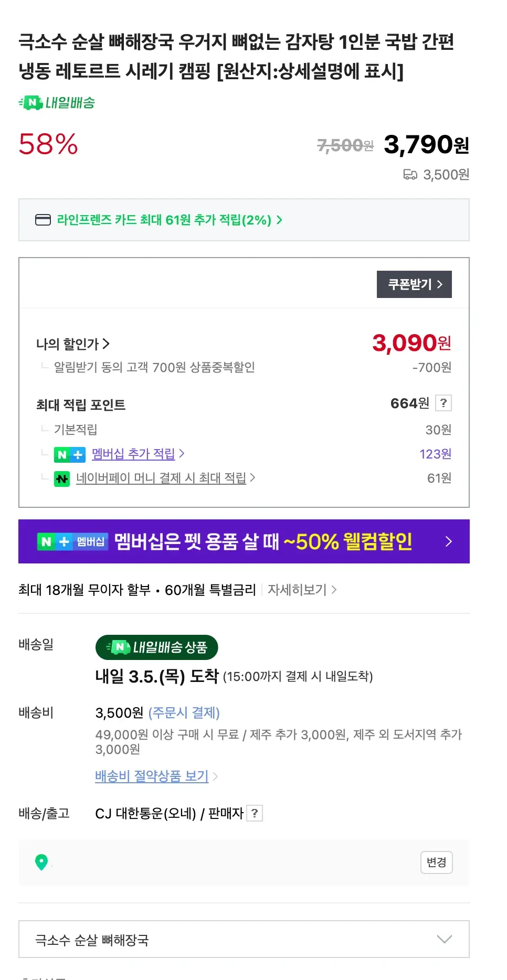
Task: Open 네이버페이 머니 결제 시 최대 적립 link
Action: click(161, 478)
